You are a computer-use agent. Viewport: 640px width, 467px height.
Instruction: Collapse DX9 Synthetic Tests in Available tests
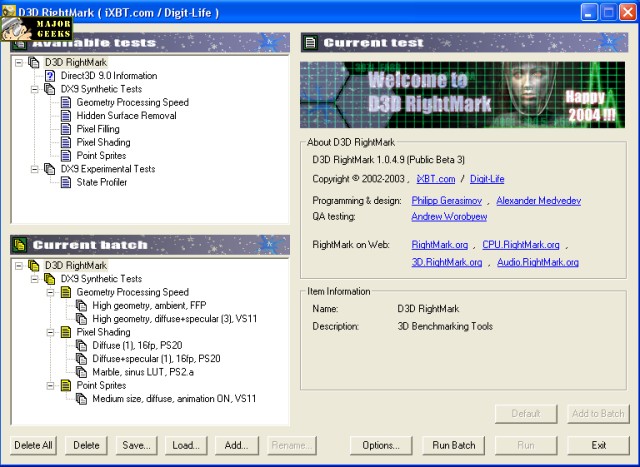click(x=34, y=89)
